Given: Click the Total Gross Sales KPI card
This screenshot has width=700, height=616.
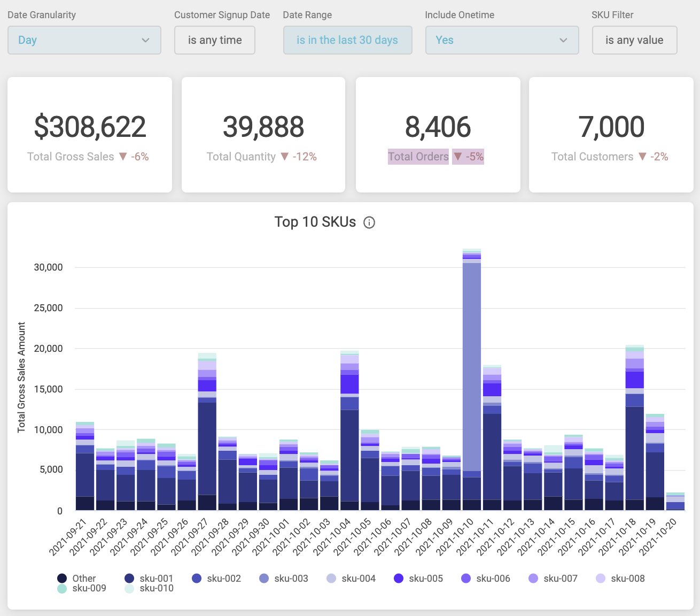Looking at the screenshot, I should pyautogui.click(x=89, y=134).
